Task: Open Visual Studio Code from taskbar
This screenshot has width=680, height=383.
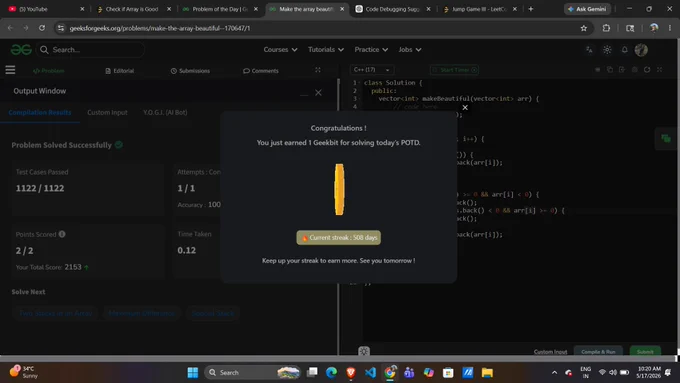Action: pyautogui.click(x=370, y=372)
